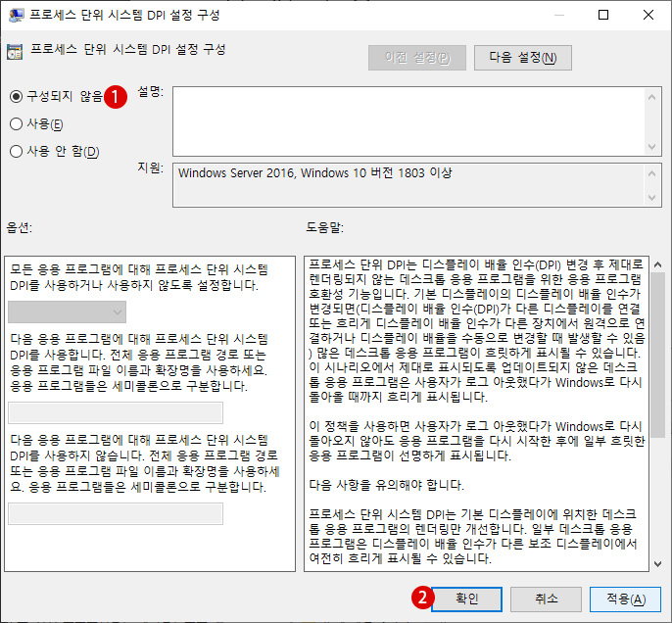Click the disabled-applications path input field
Viewport: 672px width, 623px height.
click(116, 513)
